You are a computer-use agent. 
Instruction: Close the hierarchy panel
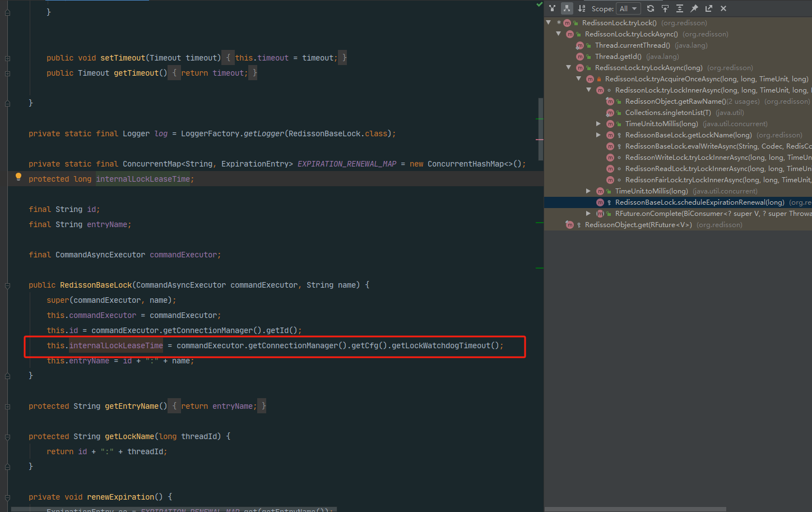coord(723,8)
